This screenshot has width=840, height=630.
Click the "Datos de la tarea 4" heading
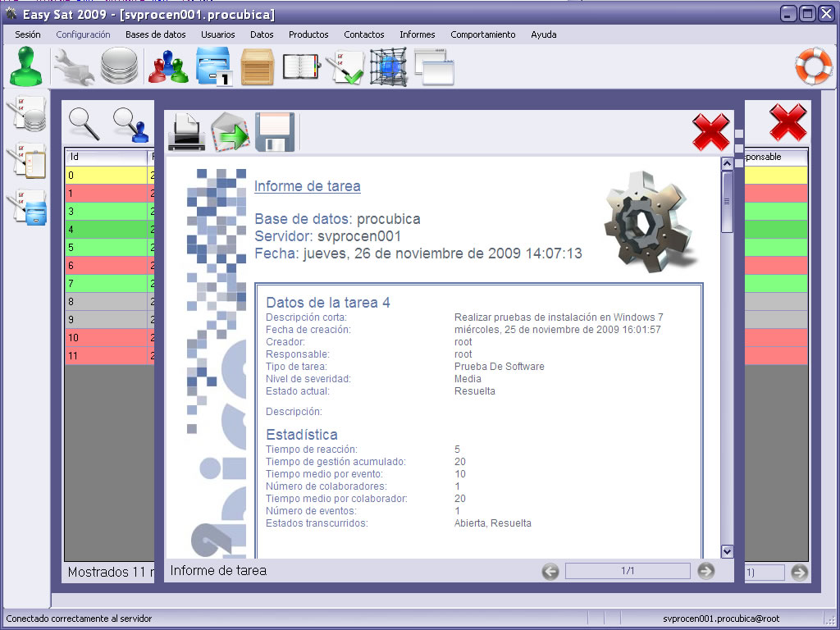(328, 303)
